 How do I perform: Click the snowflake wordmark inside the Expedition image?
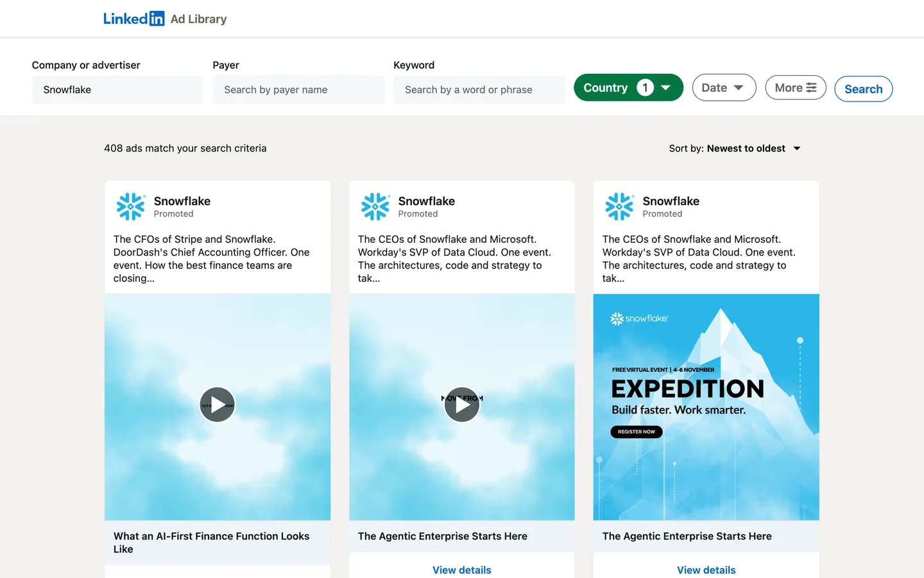click(x=639, y=319)
